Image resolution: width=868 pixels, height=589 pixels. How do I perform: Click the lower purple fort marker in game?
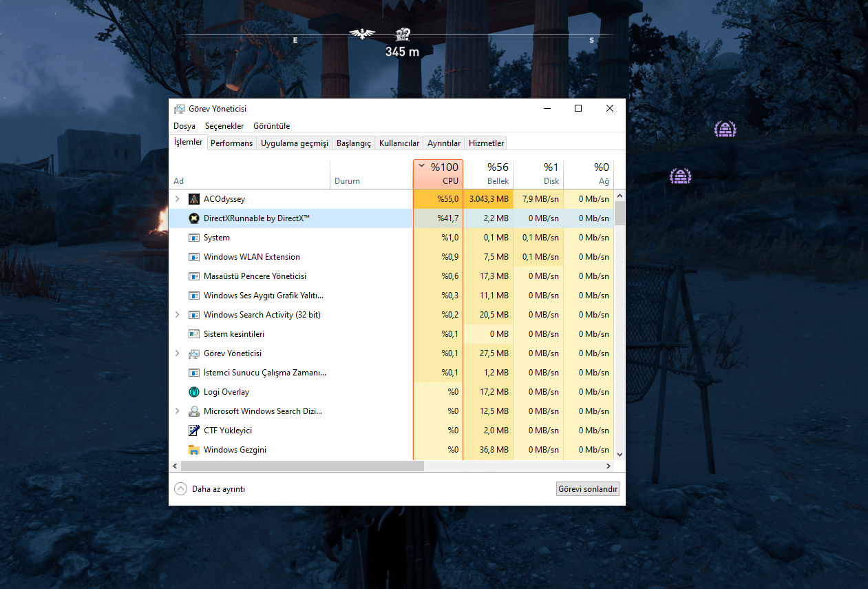point(680,176)
